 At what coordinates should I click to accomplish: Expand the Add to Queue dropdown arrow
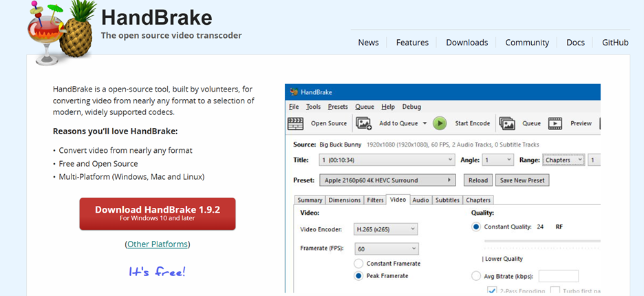(425, 123)
